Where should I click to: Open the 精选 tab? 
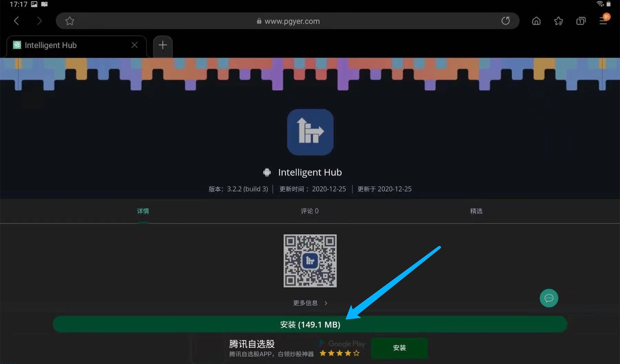476,211
